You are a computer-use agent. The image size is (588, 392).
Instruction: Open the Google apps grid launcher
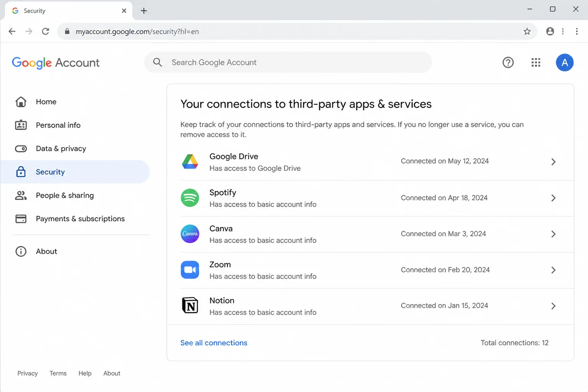(536, 62)
